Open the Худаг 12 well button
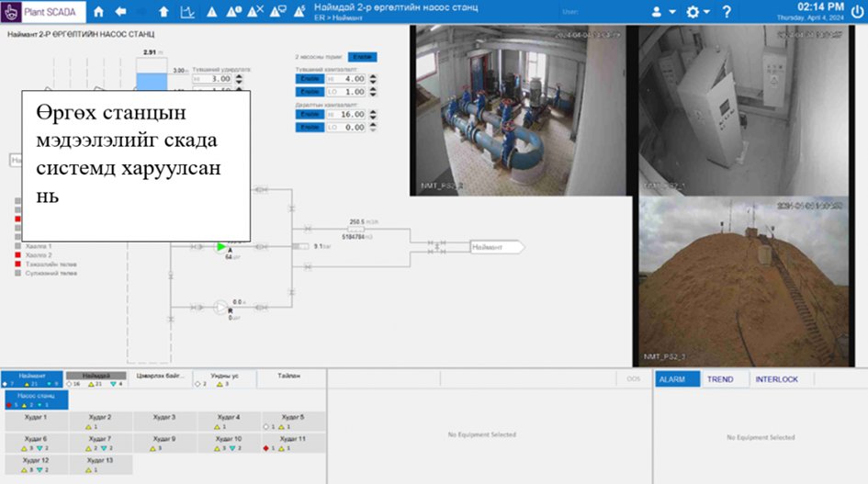Viewport: 868px width, 484px height. (x=37, y=464)
